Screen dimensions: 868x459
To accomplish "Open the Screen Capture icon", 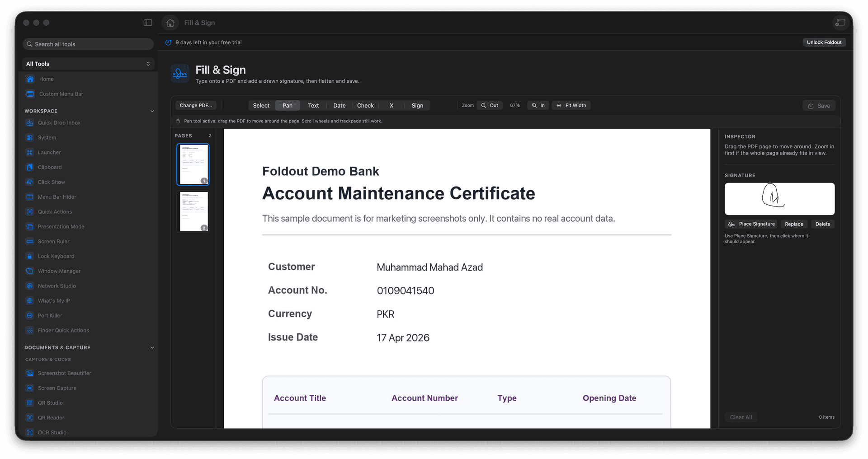I will (29, 388).
